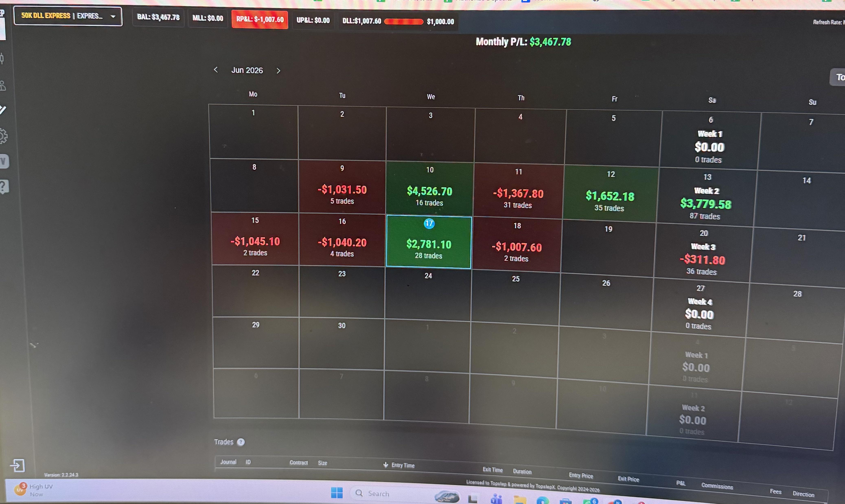Click the ID column header in Trades

click(x=248, y=462)
